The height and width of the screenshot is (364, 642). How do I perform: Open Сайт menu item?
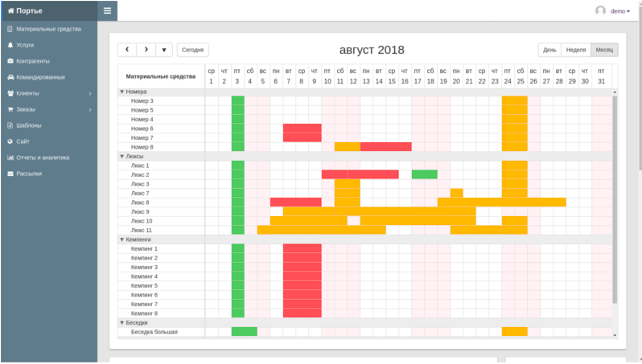click(x=49, y=141)
